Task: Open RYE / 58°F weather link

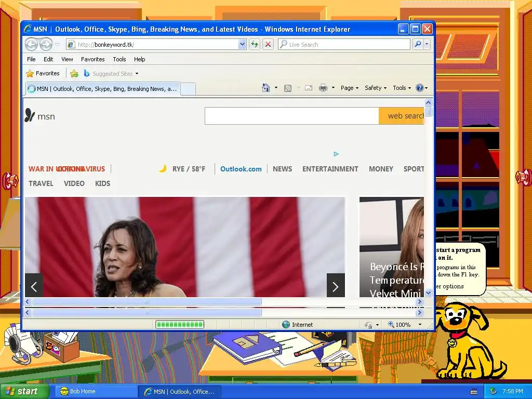Action: [189, 169]
